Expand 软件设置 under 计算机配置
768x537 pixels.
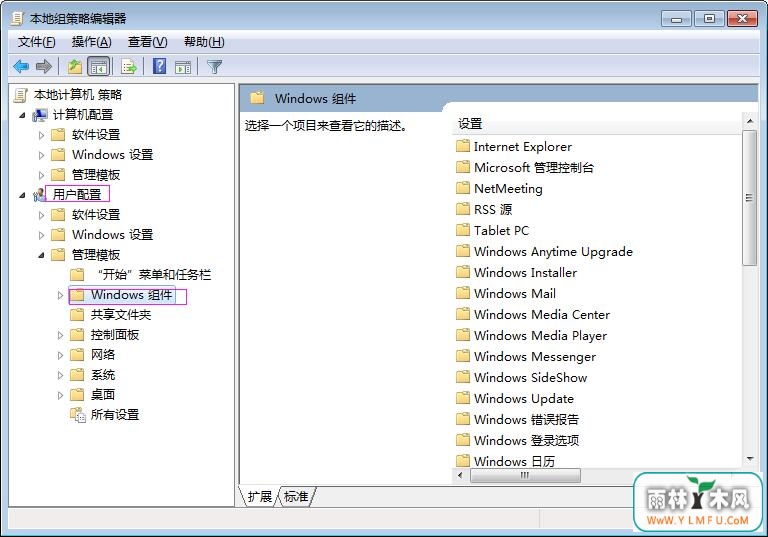(42, 135)
